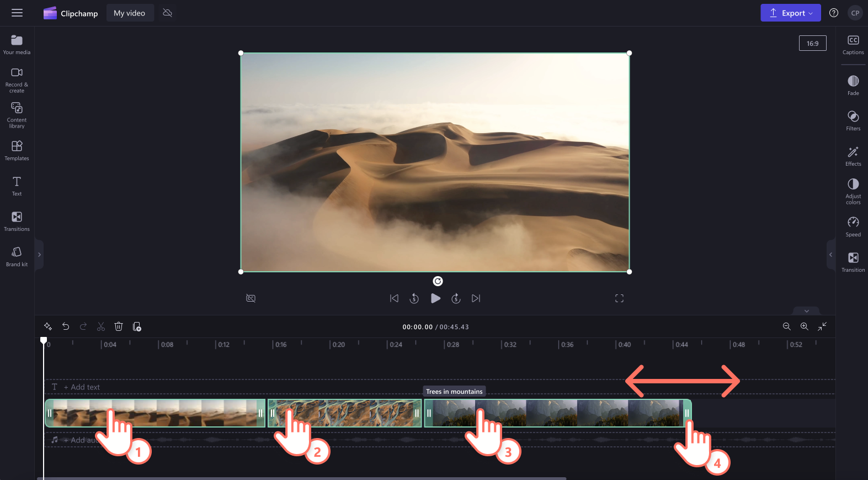Edit the My video title field
The image size is (868, 480).
click(130, 13)
